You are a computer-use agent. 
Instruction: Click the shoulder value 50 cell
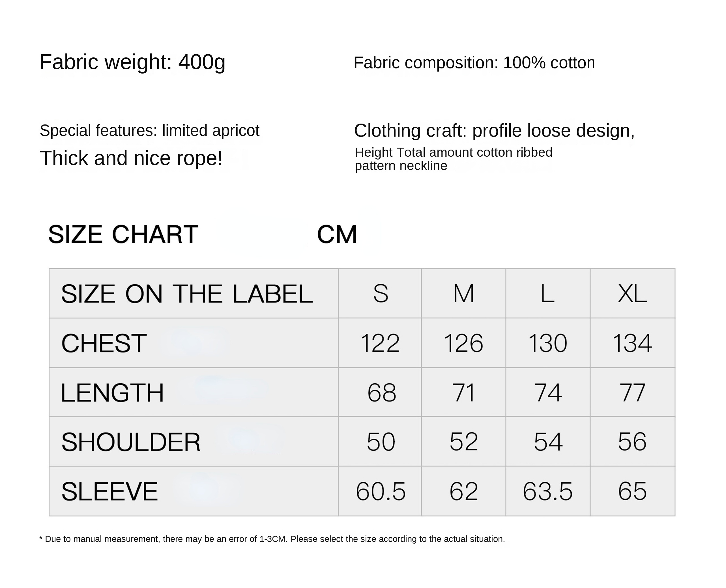tap(381, 442)
